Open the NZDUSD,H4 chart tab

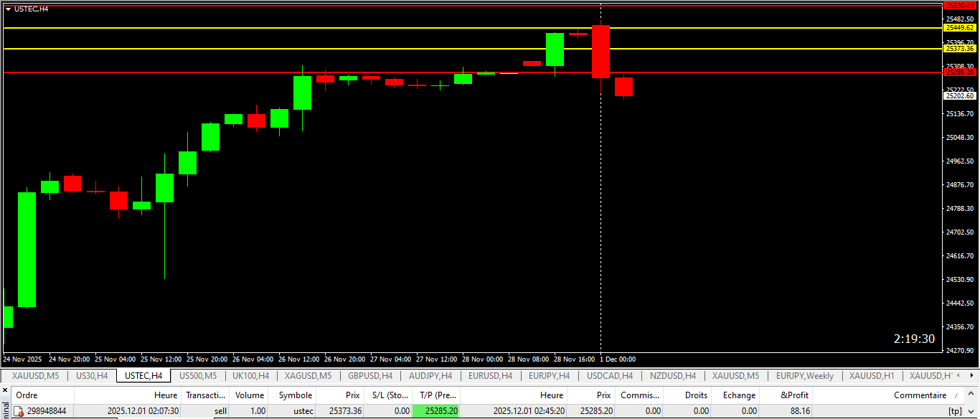click(x=673, y=375)
